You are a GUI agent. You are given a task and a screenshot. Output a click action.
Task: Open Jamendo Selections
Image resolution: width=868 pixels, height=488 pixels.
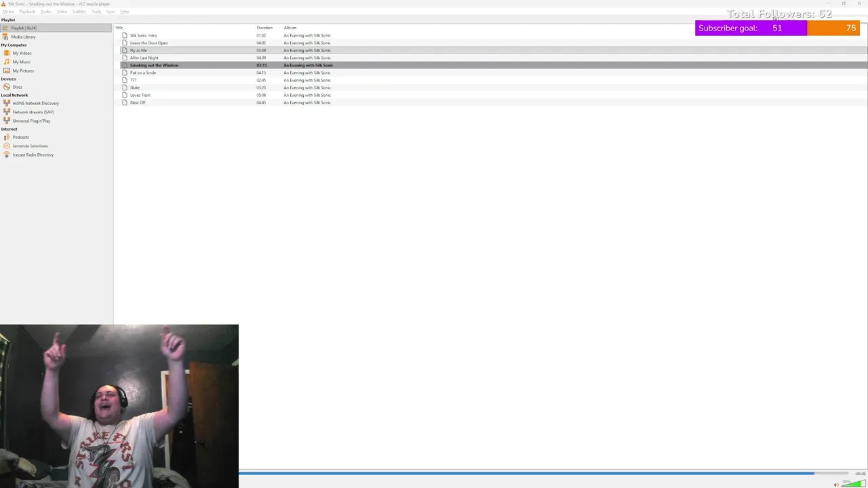(30, 146)
